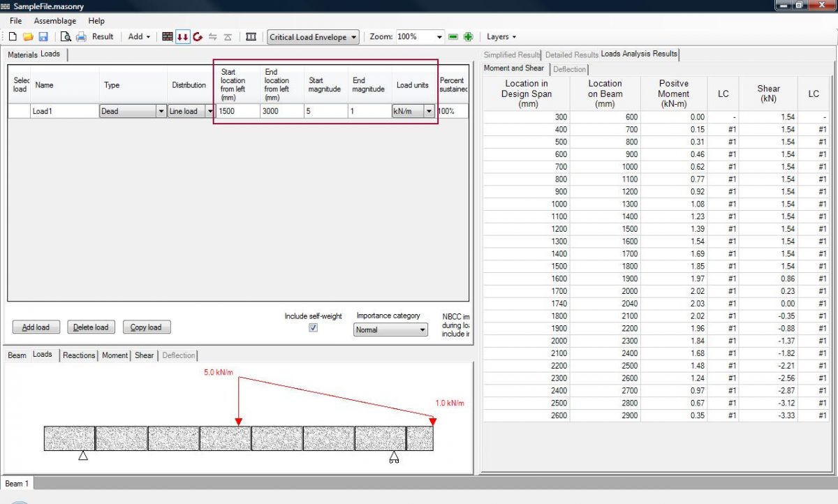Switch to the Reactions tab
Screen dimensions: 838x504
click(x=78, y=355)
